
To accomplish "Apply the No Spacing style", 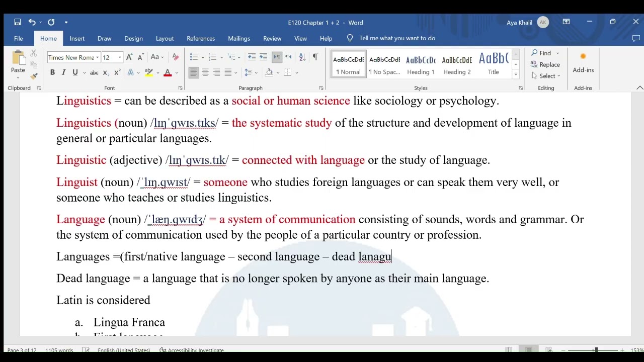I will coord(384,65).
